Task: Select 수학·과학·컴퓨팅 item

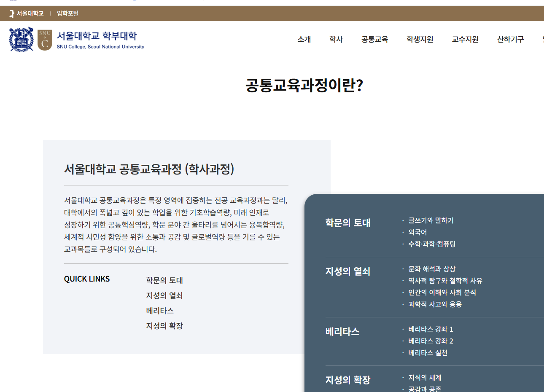Action: (432, 244)
